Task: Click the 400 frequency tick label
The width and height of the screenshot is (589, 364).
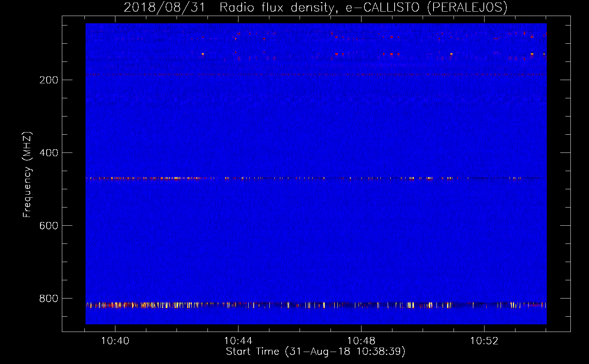Action: [x=49, y=153]
